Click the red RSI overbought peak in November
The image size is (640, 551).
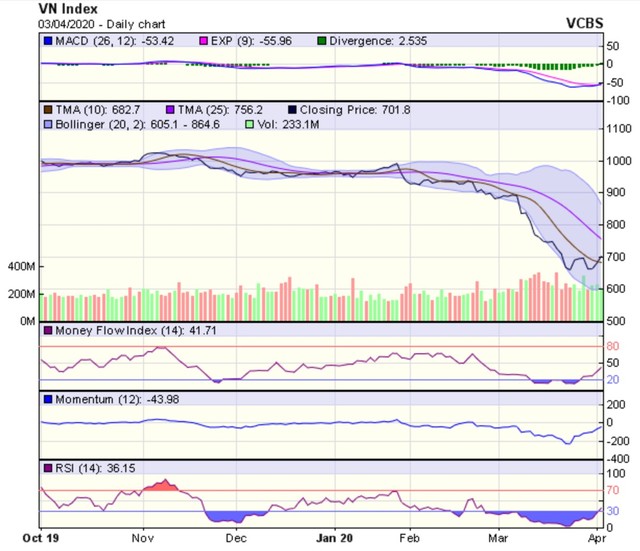point(160,486)
